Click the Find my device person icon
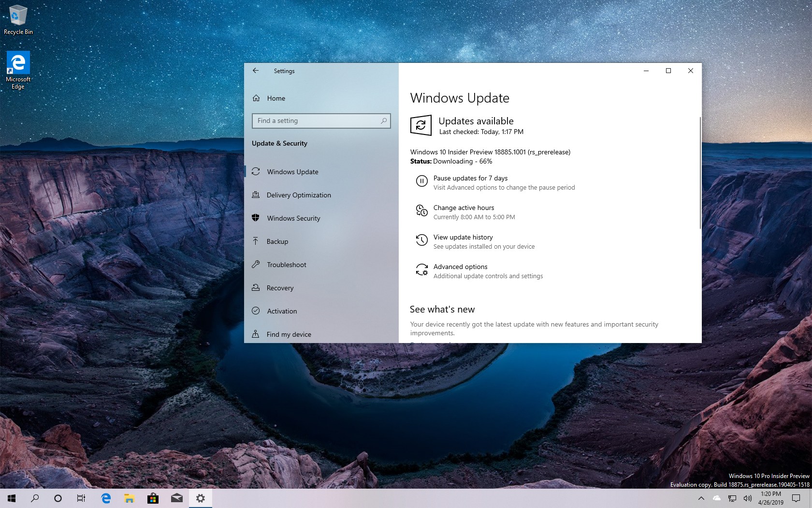The width and height of the screenshot is (812, 508). coord(256,334)
